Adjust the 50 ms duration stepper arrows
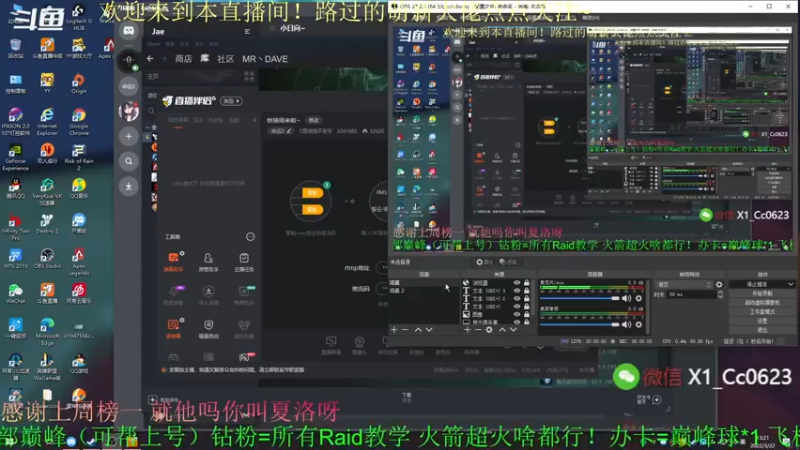800x450 pixels. tap(720, 294)
